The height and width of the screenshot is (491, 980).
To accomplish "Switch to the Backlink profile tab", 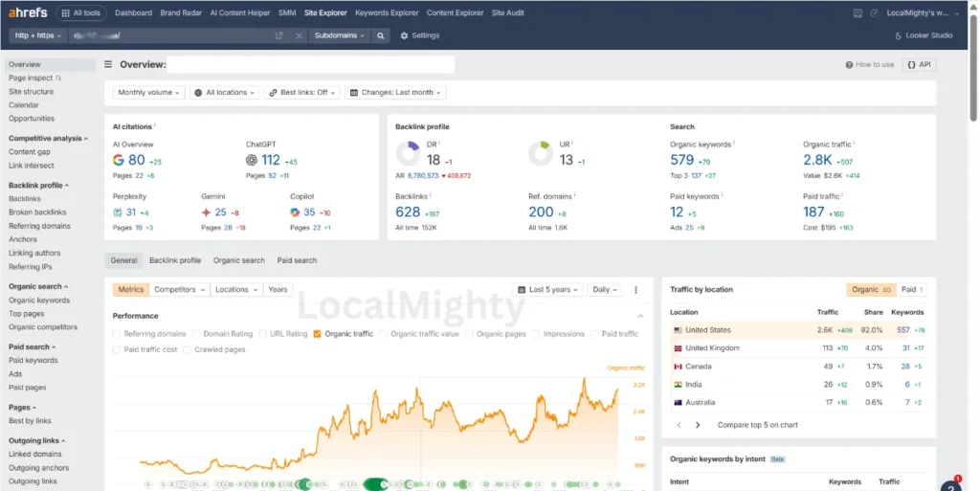I will coord(175,260).
